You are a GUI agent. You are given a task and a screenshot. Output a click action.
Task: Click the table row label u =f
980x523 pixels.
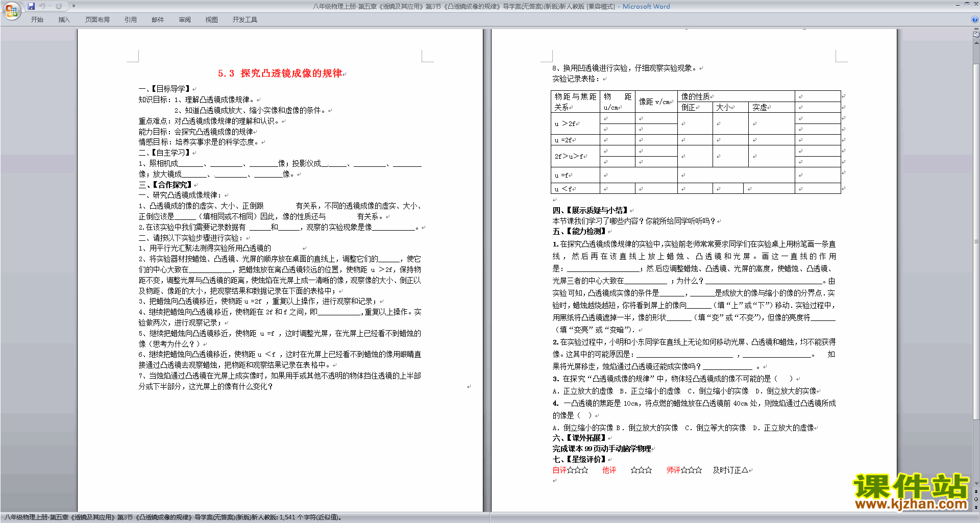(x=575, y=175)
